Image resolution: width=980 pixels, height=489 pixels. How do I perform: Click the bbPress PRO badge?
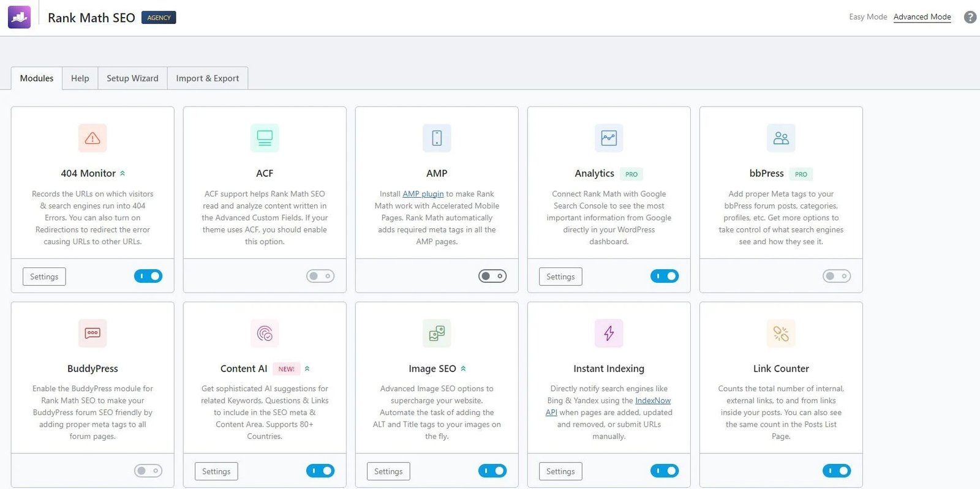pyautogui.click(x=801, y=174)
